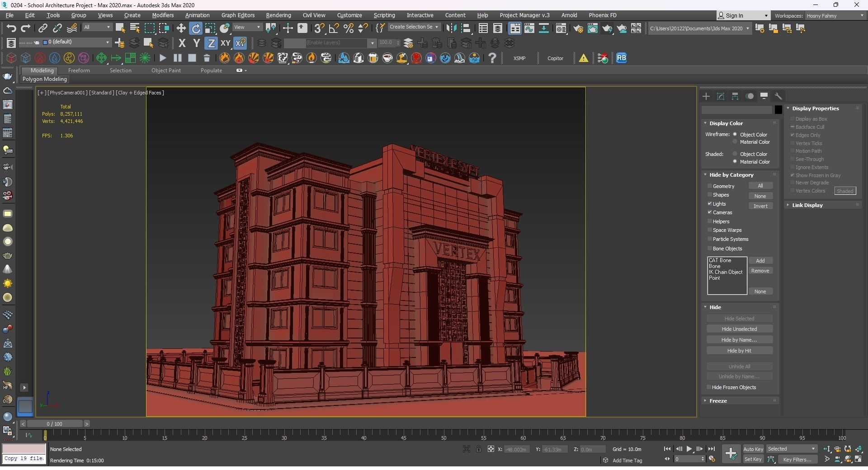Click the Key Filters button
This screenshot has height=470, width=868.
(x=797, y=459)
